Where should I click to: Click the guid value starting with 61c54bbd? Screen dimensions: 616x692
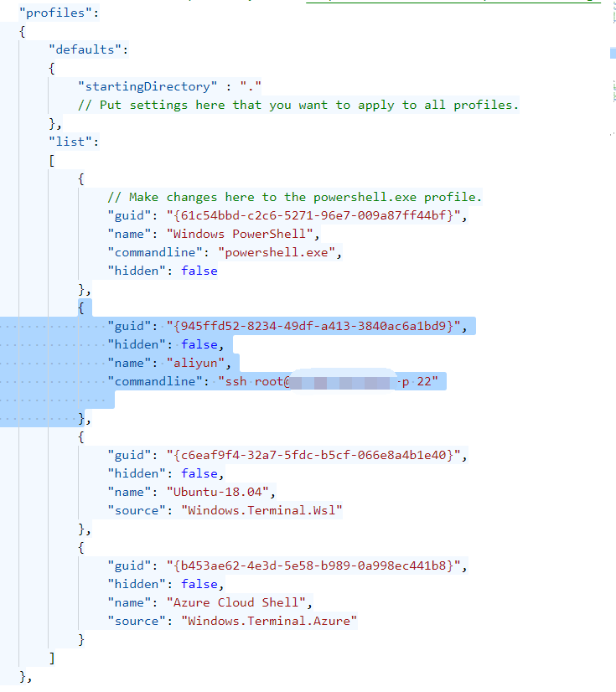313,215
